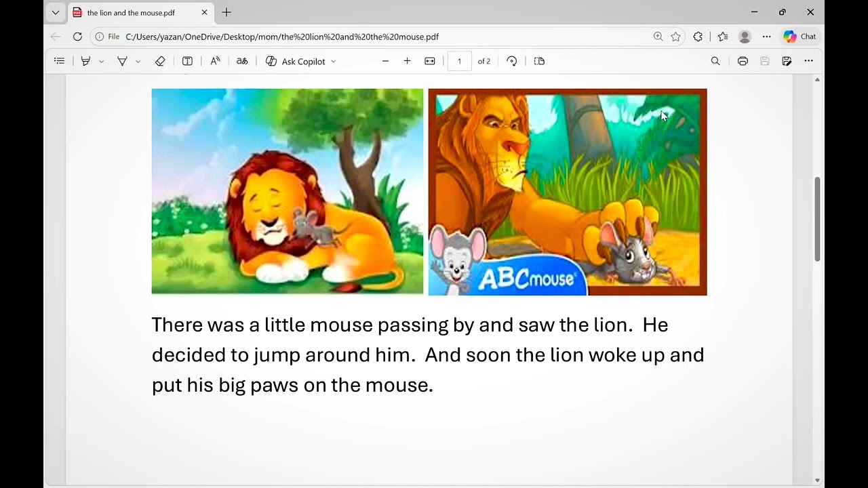Click the address bar file path

click(282, 37)
